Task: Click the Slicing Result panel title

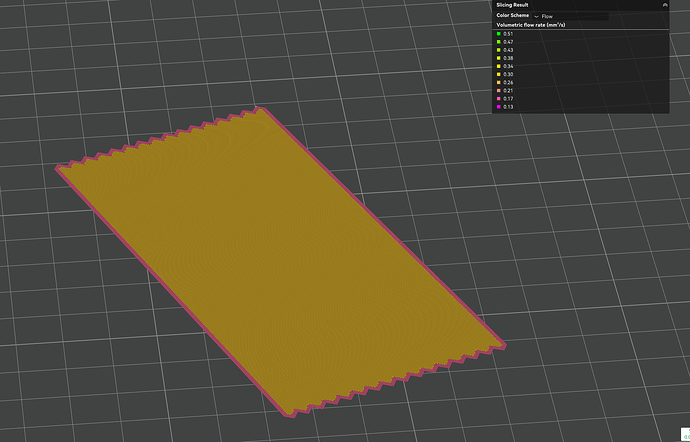Action: click(x=512, y=5)
